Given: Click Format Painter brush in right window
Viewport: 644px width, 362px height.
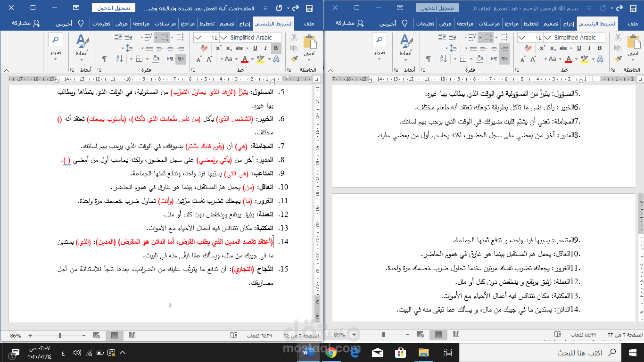Looking at the screenshot, I should (618, 58).
